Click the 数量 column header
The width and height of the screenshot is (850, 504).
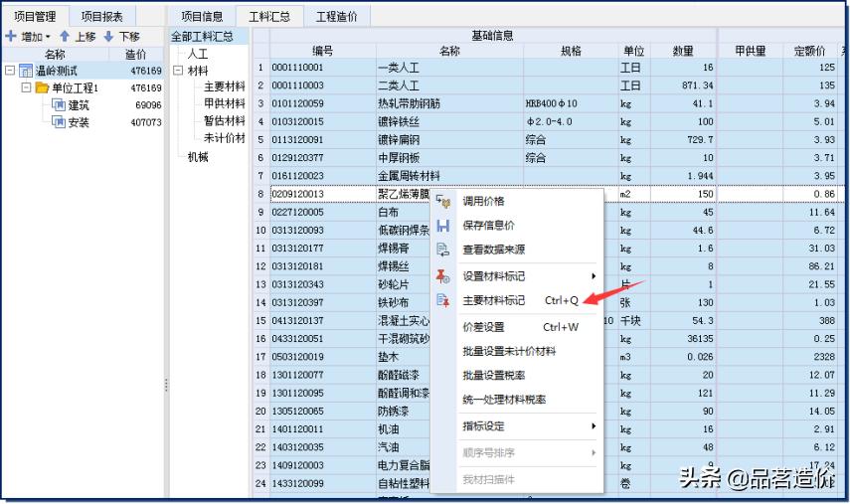click(683, 51)
